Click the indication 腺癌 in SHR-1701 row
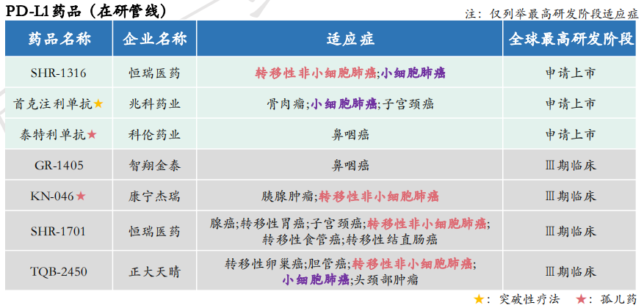The height and width of the screenshot is (308, 644). point(222,224)
